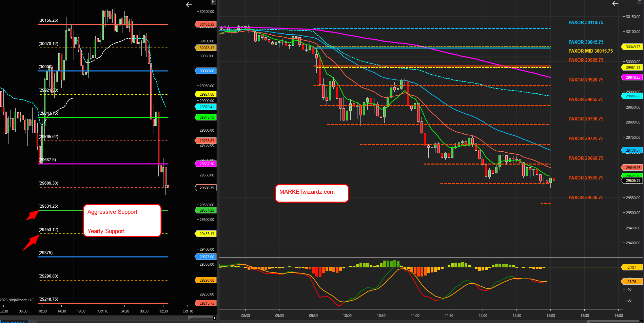Select the red 30156.25 price marker
The height and width of the screenshot is (323, 644).
point(206,24)
